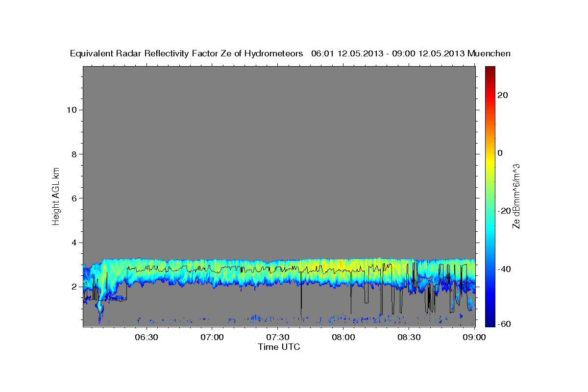Click the colorbar label "Ze dBmm^6/m^3"
The image size is (588, 392).
click(516, 196)
